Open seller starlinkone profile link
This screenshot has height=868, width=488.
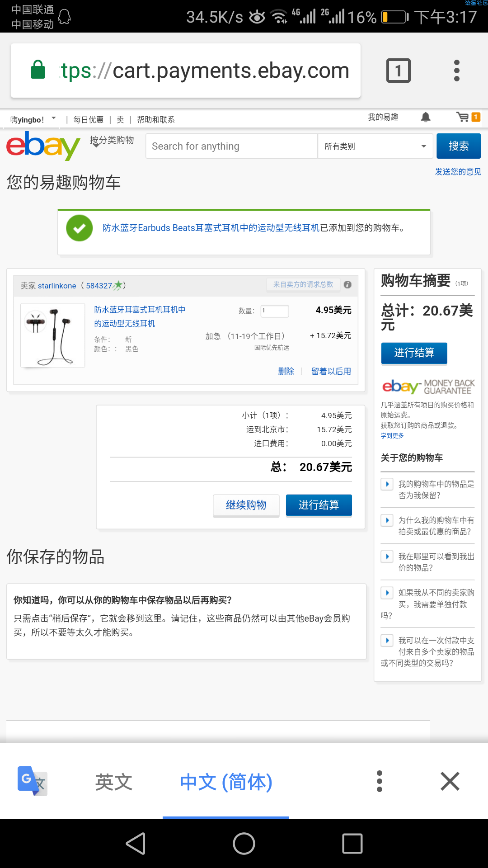[x=57, y=286]
